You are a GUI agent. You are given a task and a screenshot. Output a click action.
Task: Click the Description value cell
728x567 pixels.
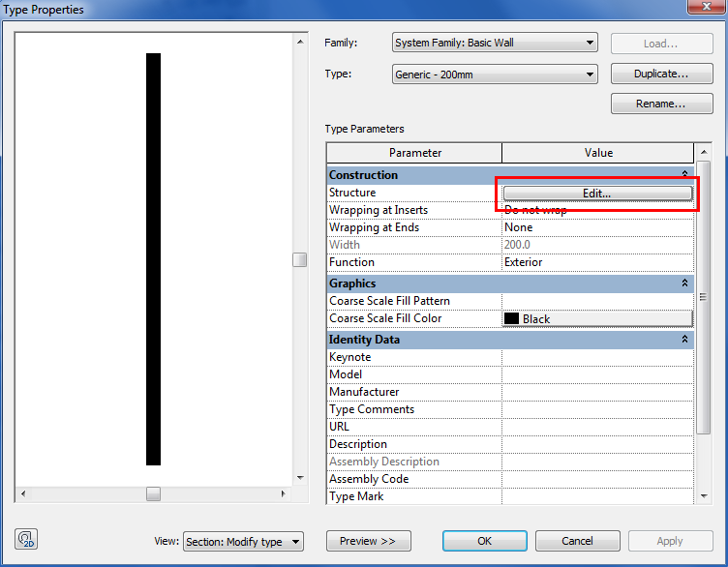(x=597, y=444)
